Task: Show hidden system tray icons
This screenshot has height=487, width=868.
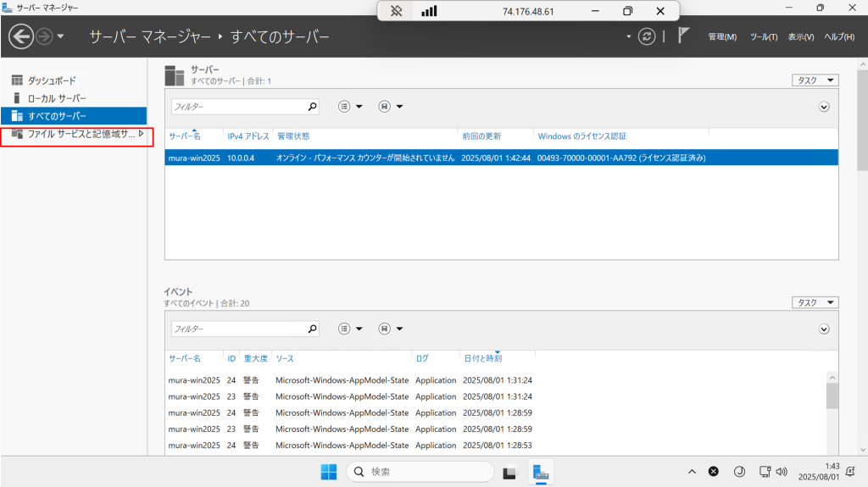Action: tap(692, 472)
